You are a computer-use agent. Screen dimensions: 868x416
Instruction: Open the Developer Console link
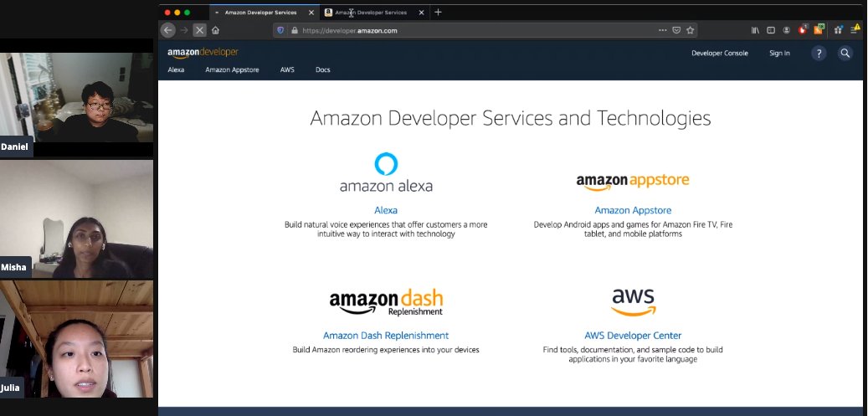pyautogui.click(x=720, y=54)
